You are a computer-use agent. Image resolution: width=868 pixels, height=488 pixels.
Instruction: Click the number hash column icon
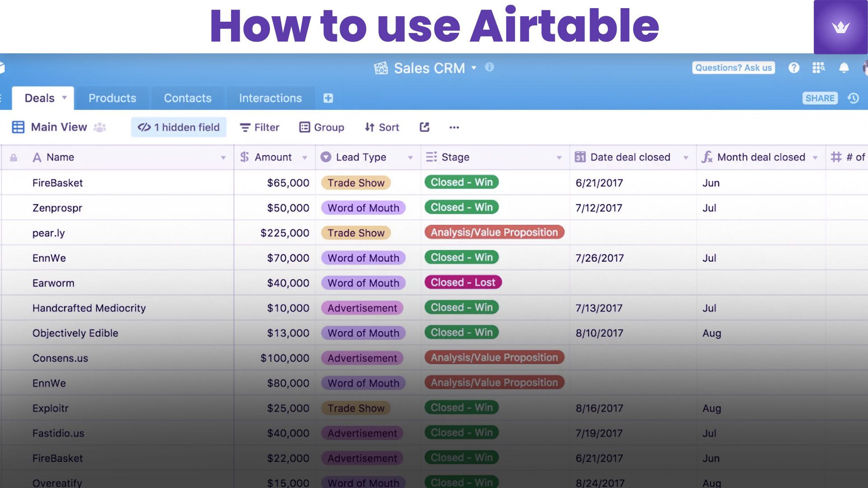coord(836,157)
